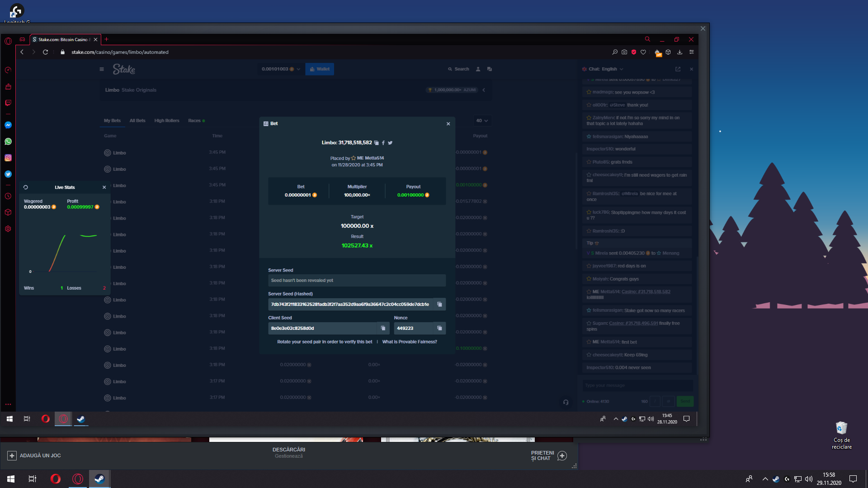The width and height of the screenshot is (868, 488).
Task: Copy the nonce 449223
Action: click(x=439, y=328)
